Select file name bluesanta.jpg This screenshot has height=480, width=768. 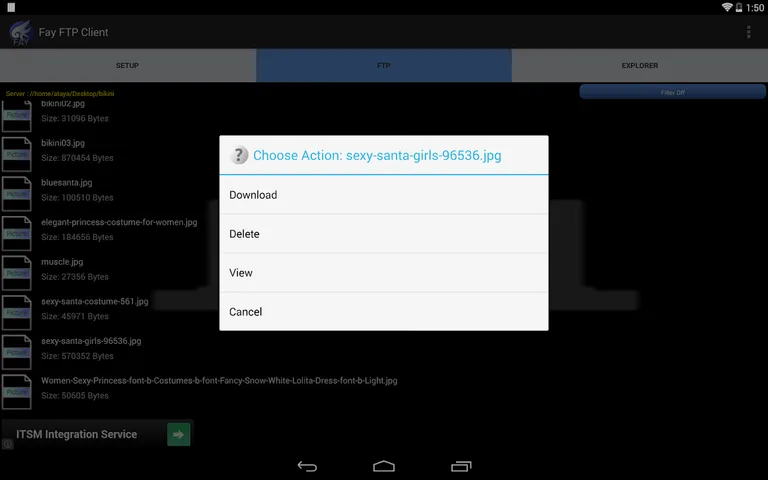(x=67, y=183)
